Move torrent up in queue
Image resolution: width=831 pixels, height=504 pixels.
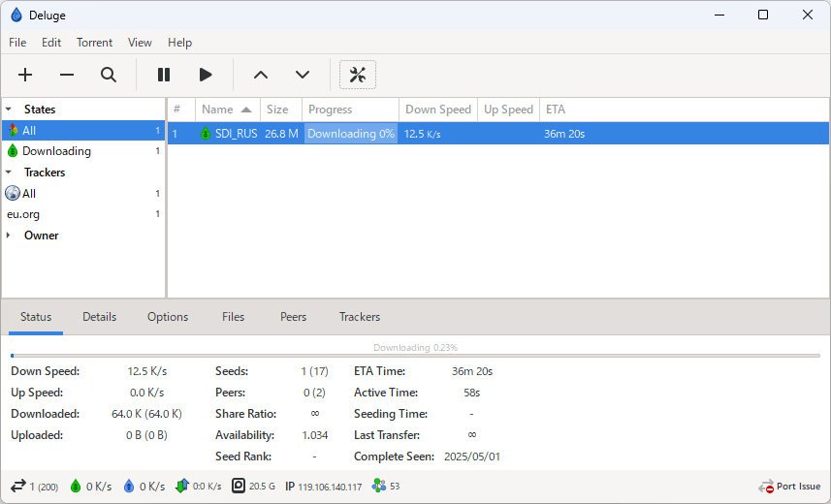[x=260, y=75]
